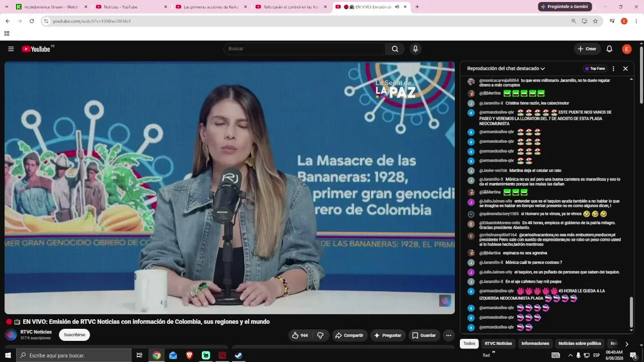
Task: Open Chrome media controls icon
Action: tap(612, 21)
